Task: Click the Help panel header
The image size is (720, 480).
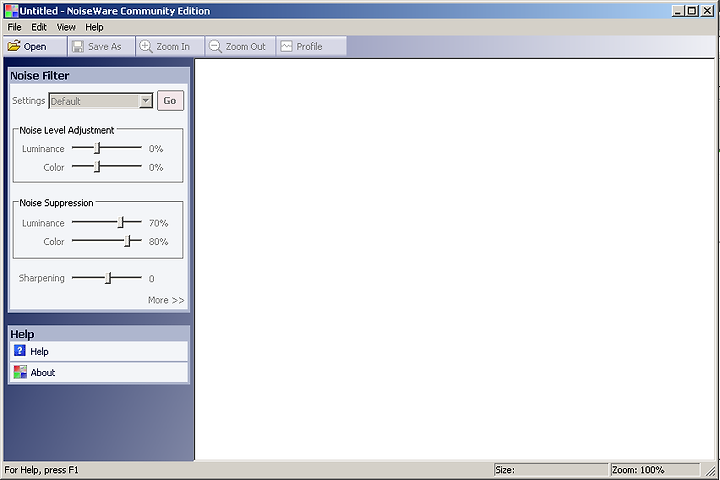Action: point(99,334)
